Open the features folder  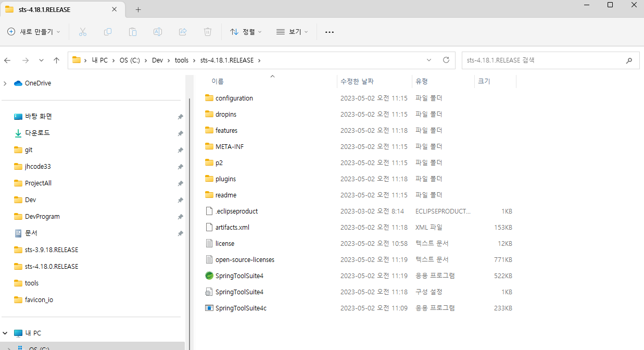(x=221, y=130)
